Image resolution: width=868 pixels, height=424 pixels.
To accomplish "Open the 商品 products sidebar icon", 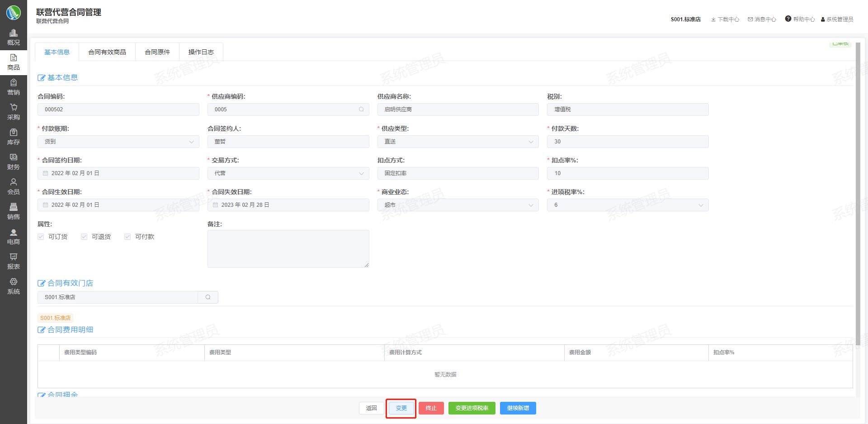I will click(14, 62).
